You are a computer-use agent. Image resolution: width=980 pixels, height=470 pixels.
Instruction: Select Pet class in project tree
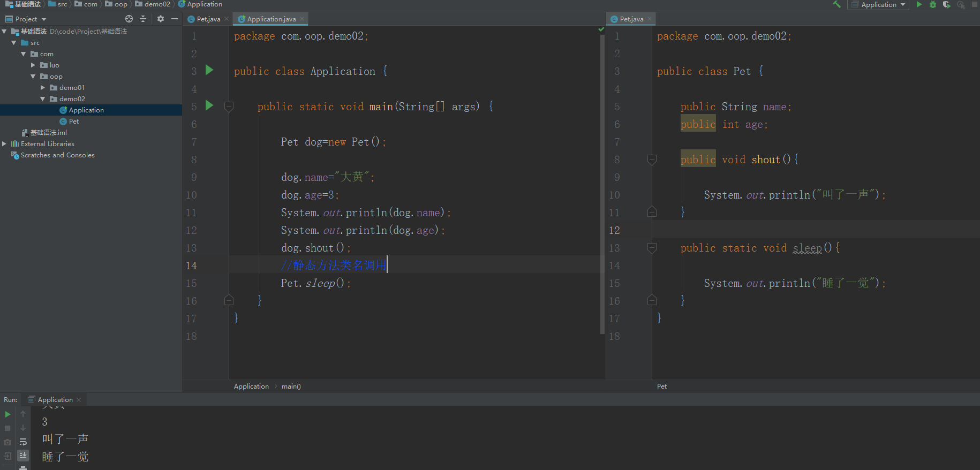click(74, 121)
